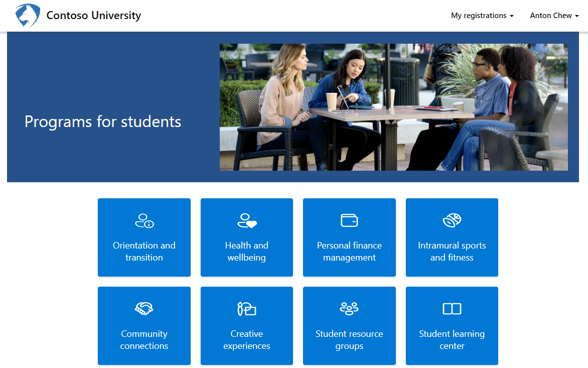Click the Contoso University site name link
The image size is (588, 368).
pos(93,15)
